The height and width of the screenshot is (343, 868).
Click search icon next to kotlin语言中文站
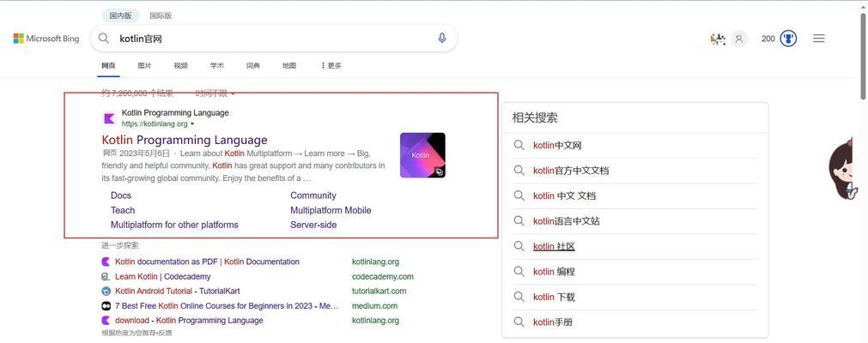(x=519, y=220)
